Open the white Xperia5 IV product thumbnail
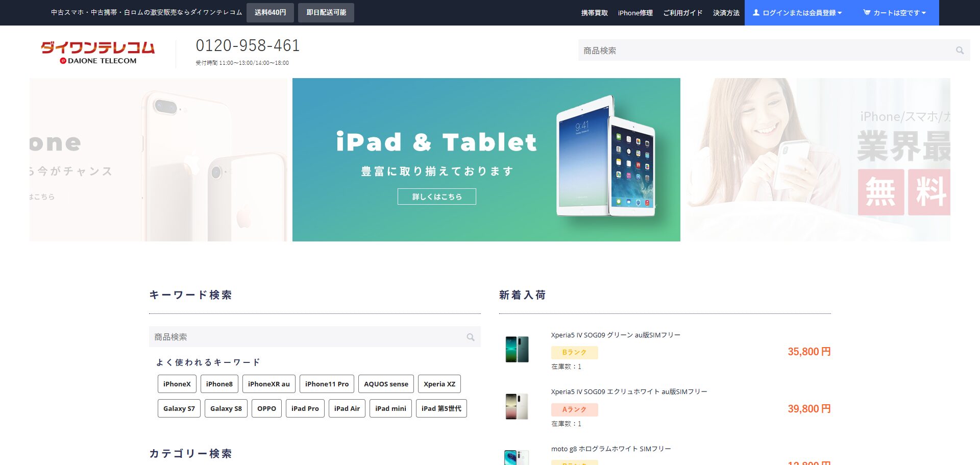 pyautogui.click(x=517, y=406)
